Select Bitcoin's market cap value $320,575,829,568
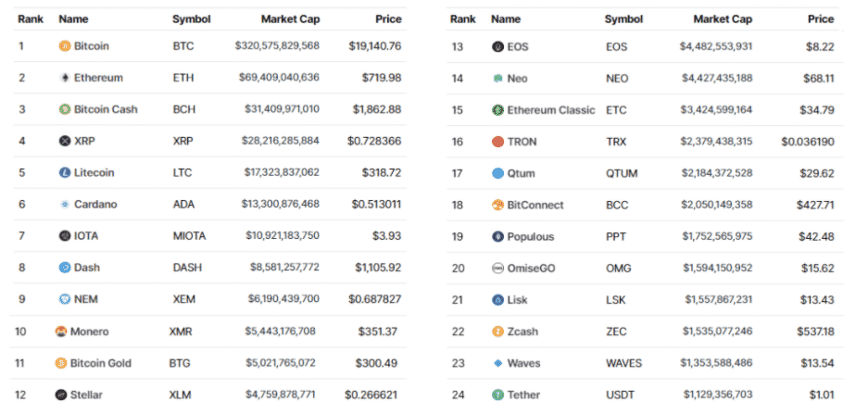The width and height of the screenshot is (868, 414). coord(277,45)
